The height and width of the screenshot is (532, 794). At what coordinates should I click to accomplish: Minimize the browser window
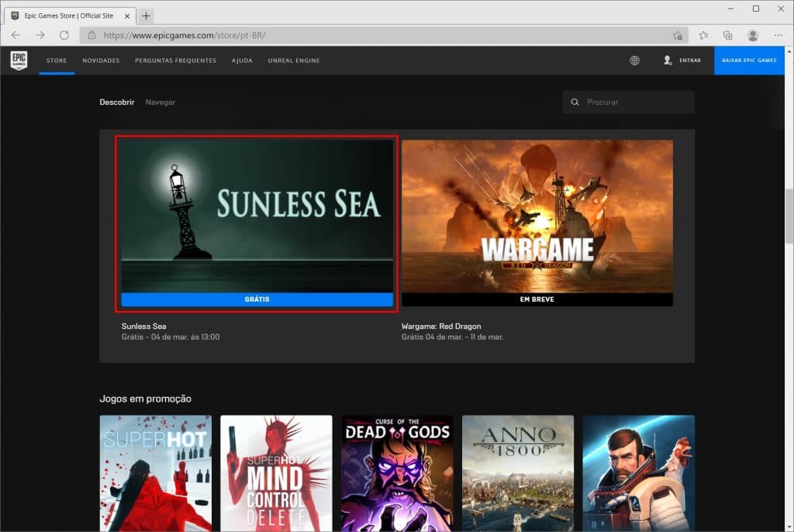point(730,9)
